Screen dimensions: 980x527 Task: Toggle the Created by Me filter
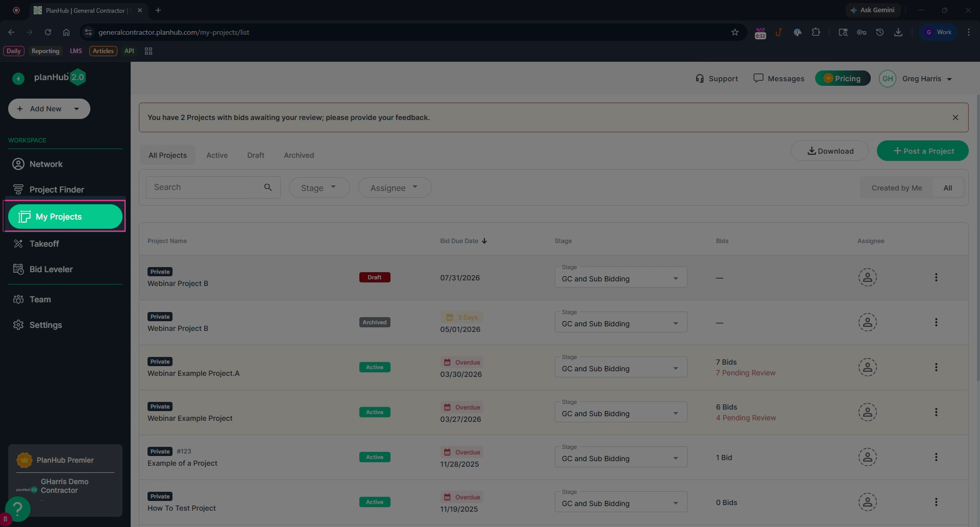pos(897,188)
